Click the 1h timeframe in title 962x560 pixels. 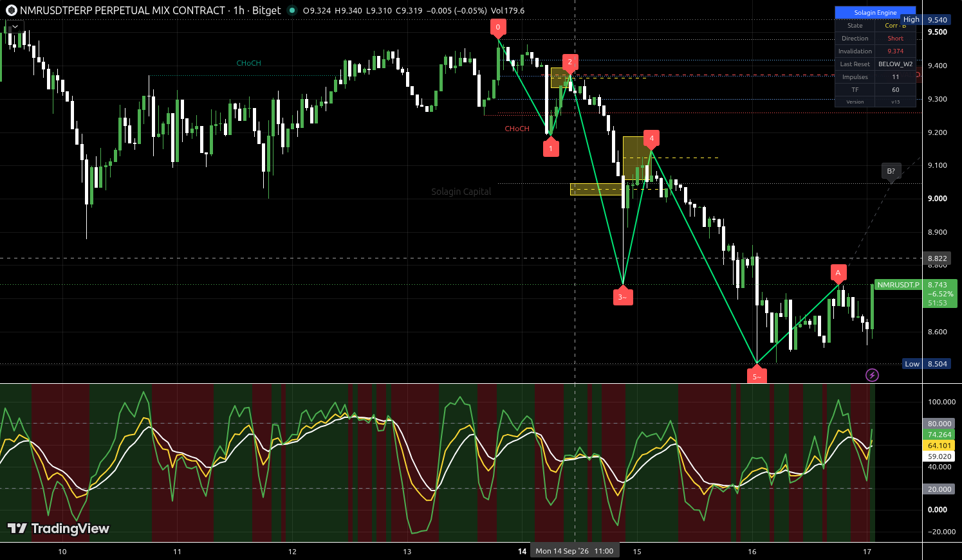(239, 10)
